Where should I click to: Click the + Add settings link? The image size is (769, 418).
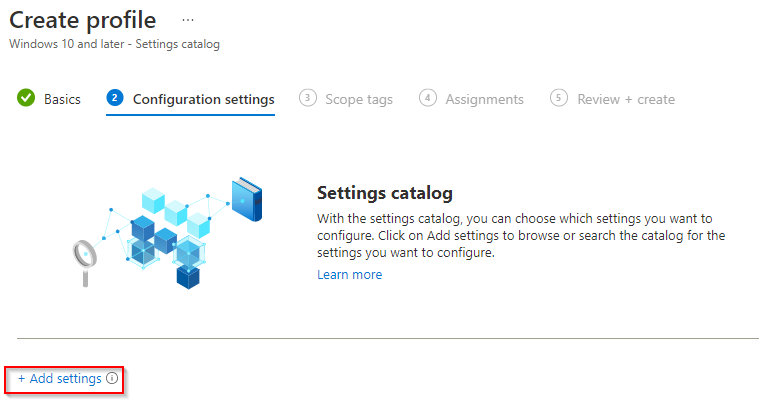coord(60,379)
